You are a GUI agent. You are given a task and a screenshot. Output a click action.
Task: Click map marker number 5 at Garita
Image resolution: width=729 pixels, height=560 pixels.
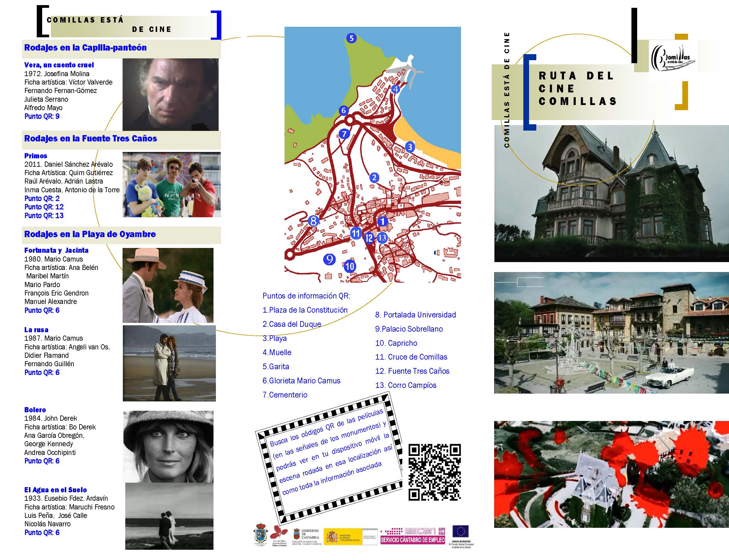pos(351,38)
